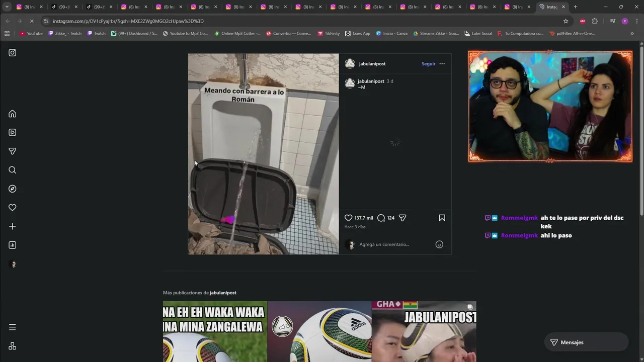Open the Apps grid in bookmarks bar
This screenshot has width=644, height=362.
[x=7, y=34]
